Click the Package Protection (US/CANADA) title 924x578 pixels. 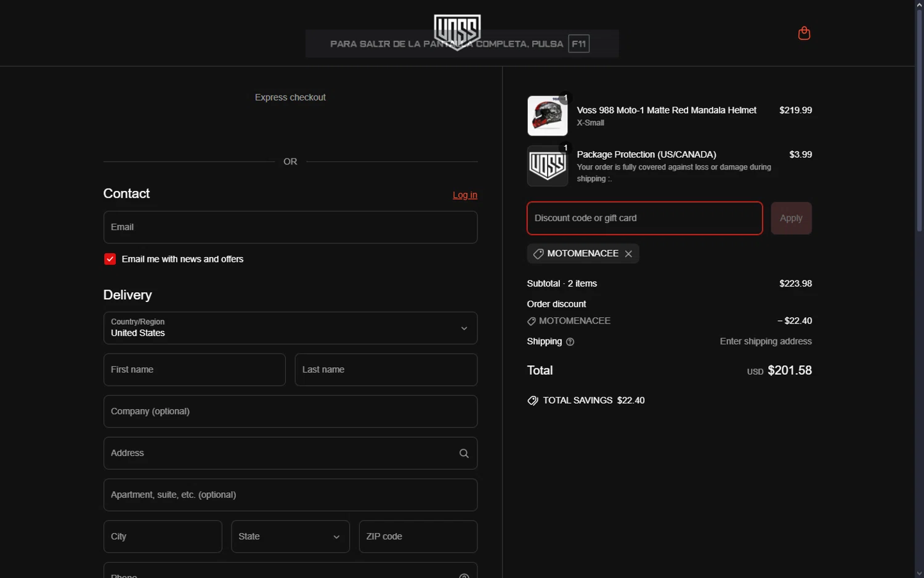pyautogui.click(x=646, y=155)
